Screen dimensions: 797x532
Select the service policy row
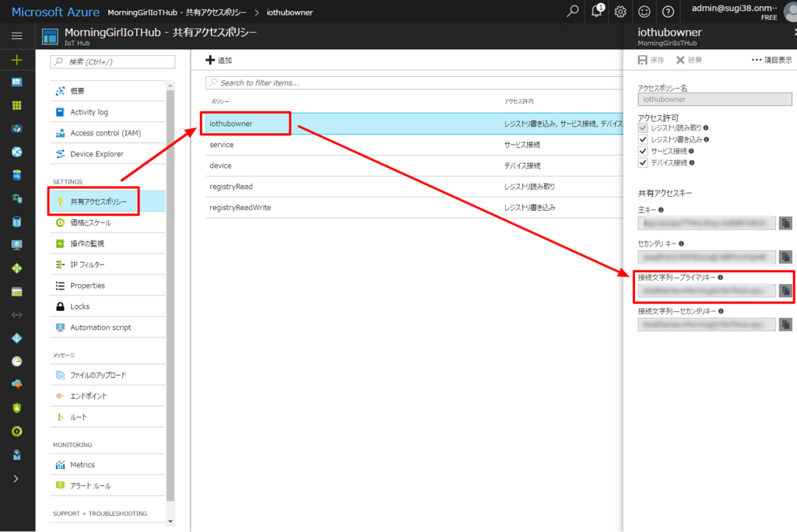[x=414, y=145]
